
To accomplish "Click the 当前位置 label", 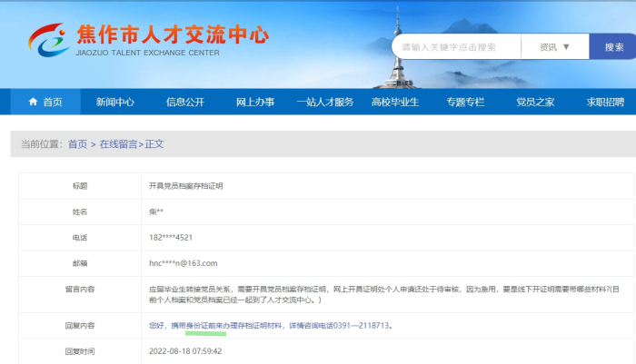I will pos(42,144).
